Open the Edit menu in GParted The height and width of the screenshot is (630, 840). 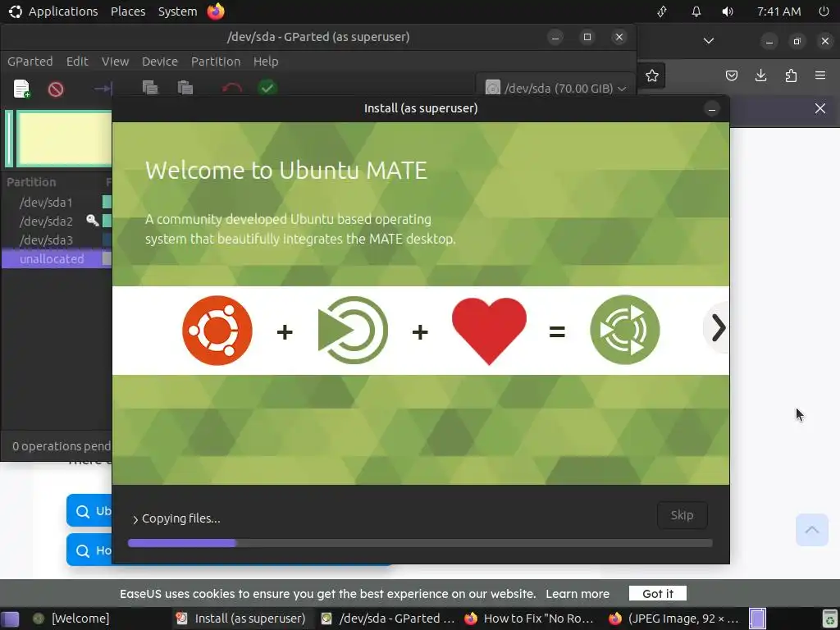[77, 62]
